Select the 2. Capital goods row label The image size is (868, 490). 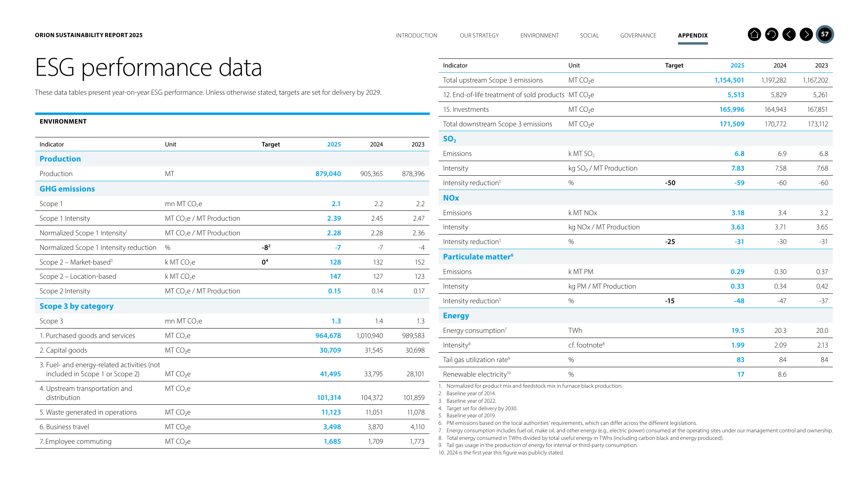pos(63,350)
